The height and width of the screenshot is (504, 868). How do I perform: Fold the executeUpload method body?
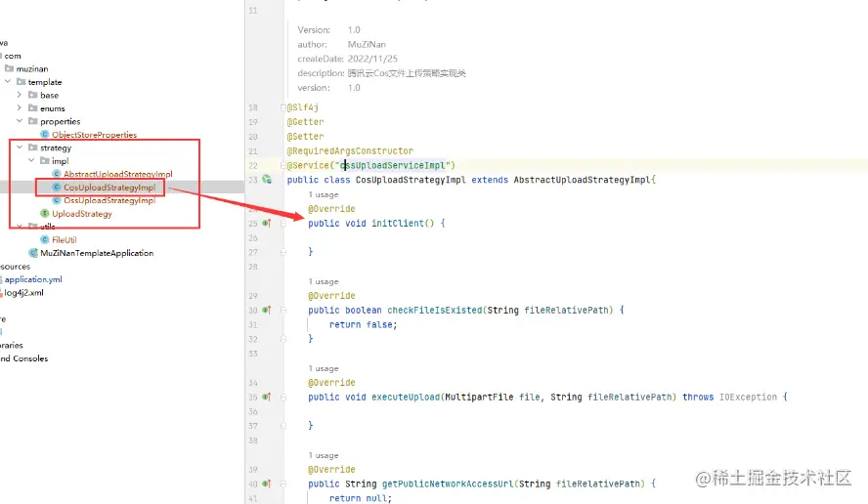[x=282, y=398]
